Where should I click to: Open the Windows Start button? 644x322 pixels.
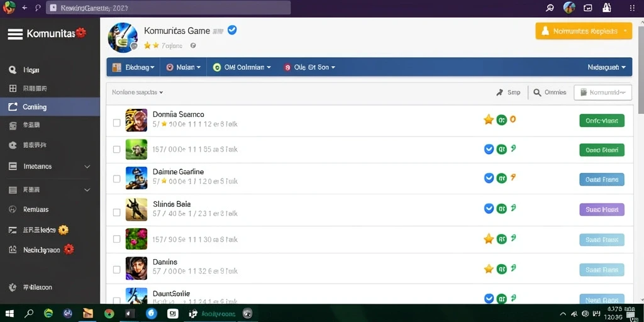(9, 314)
